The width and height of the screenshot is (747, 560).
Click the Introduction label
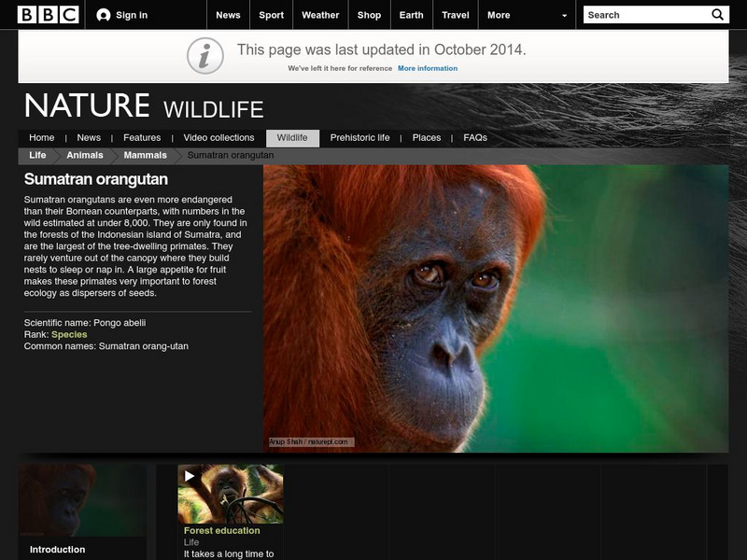click(x=57, y=550)
